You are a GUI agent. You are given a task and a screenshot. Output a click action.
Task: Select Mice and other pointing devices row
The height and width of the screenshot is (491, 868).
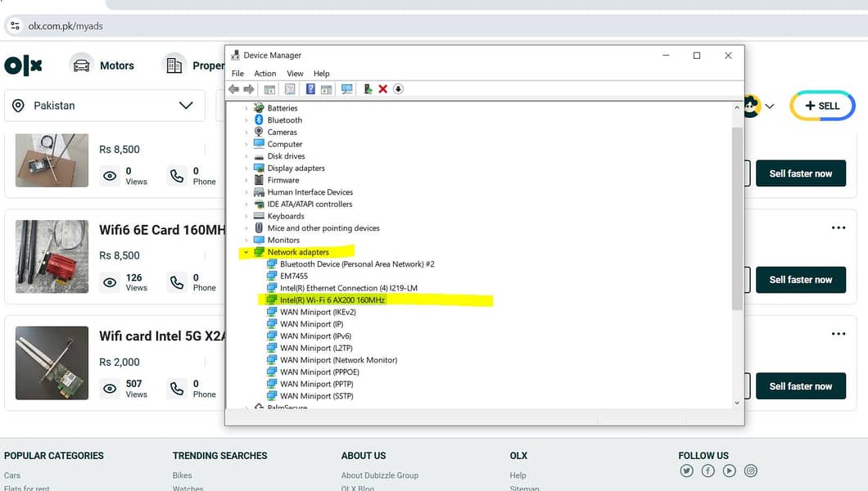pyautogui.click(x=323, y=228)
